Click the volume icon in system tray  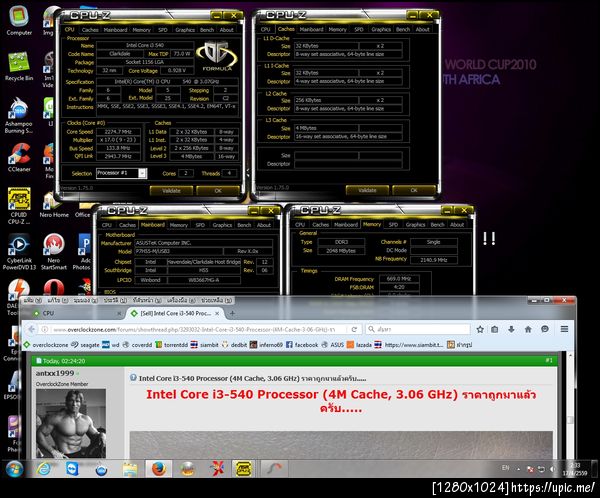point(553,469)
